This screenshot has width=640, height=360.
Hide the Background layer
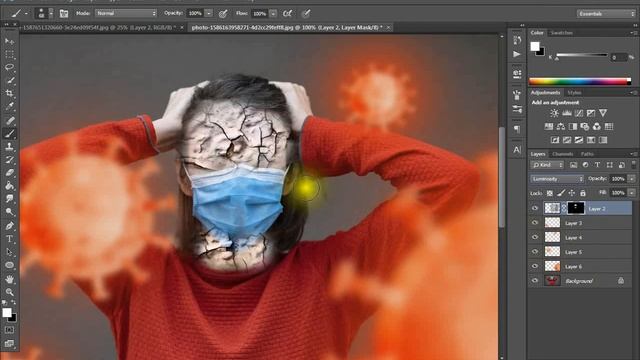click(535, 281)
